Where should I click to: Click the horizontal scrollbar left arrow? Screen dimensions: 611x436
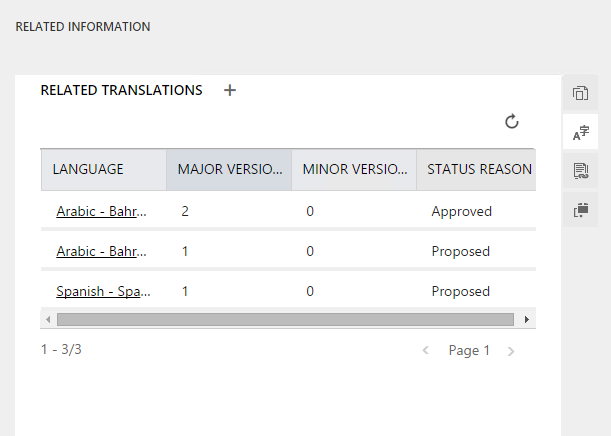pos(48,319)
